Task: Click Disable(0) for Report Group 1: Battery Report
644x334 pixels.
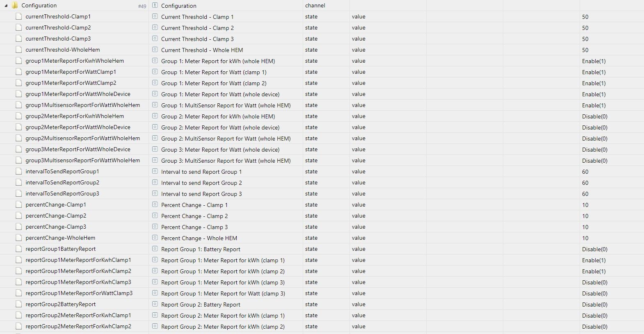Action: click(595, 249)
